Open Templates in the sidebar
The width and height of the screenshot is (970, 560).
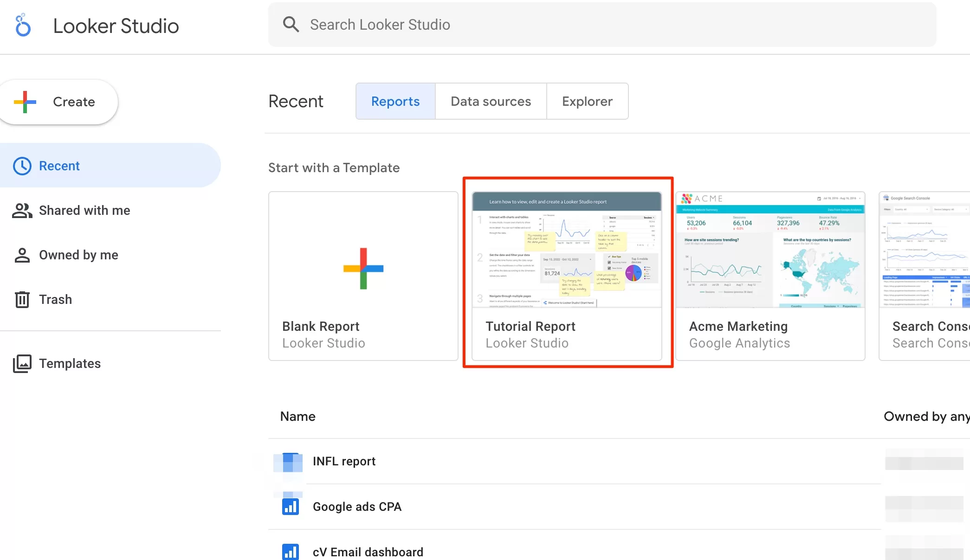pos(110,364)
